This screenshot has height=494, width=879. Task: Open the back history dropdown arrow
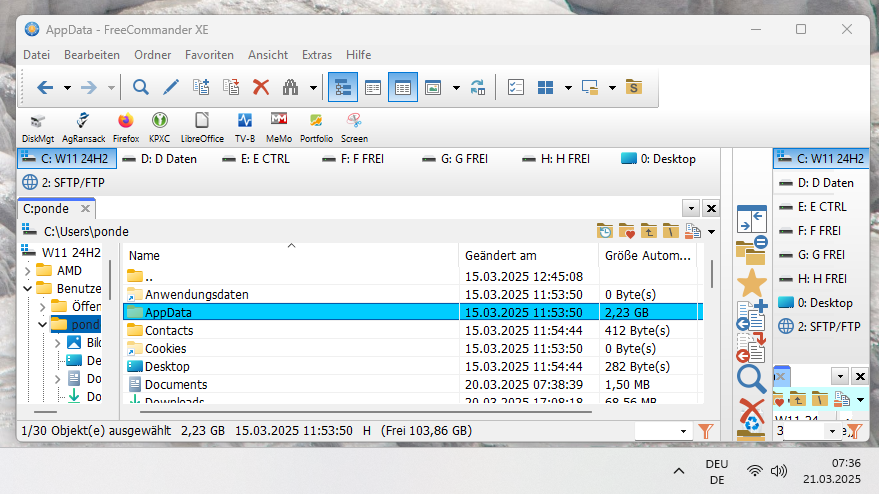[x=67, y=88]
